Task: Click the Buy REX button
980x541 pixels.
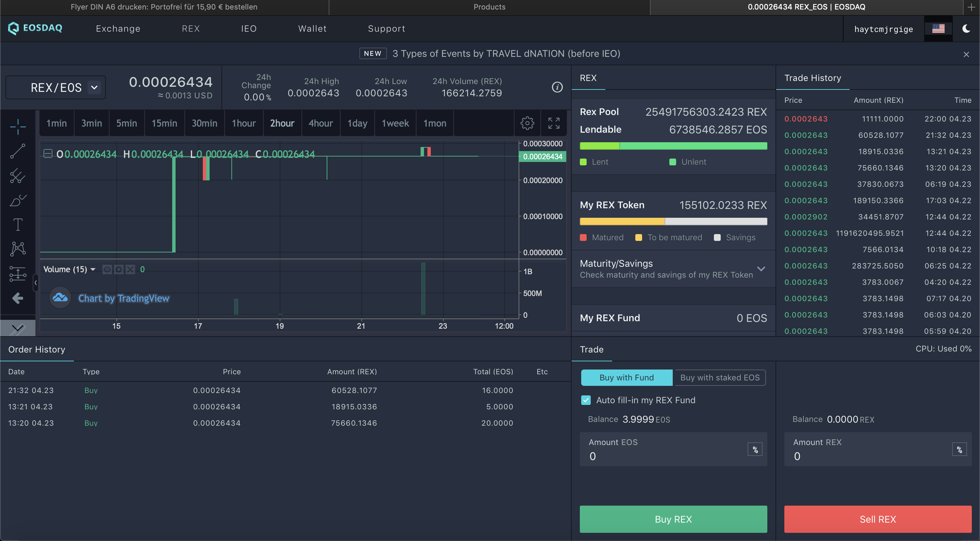Action: point(673,519)
